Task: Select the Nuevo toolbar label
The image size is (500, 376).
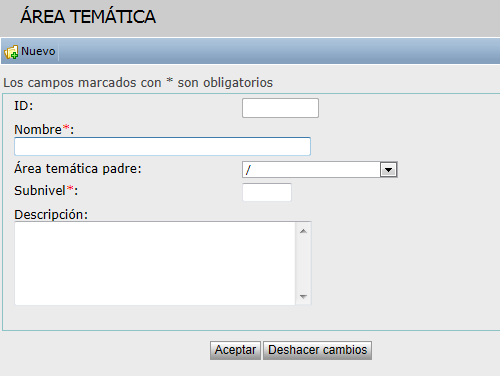Action: pos(38,51)
